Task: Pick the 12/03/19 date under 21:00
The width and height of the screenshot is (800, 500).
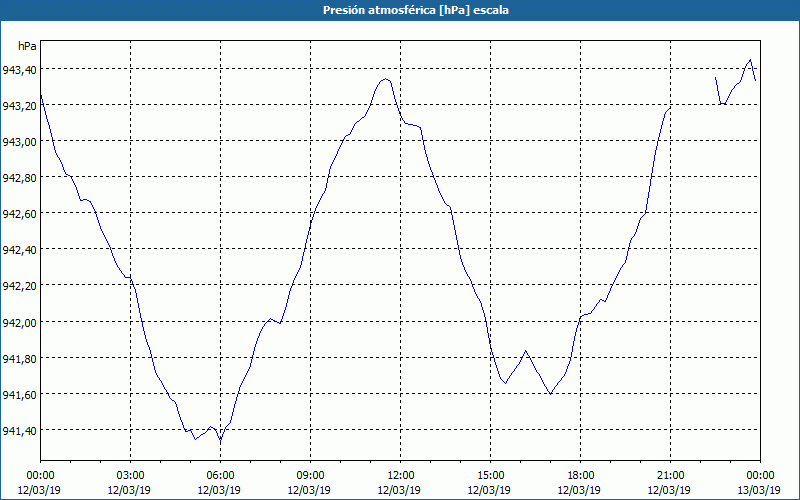Action: point(669,490)
